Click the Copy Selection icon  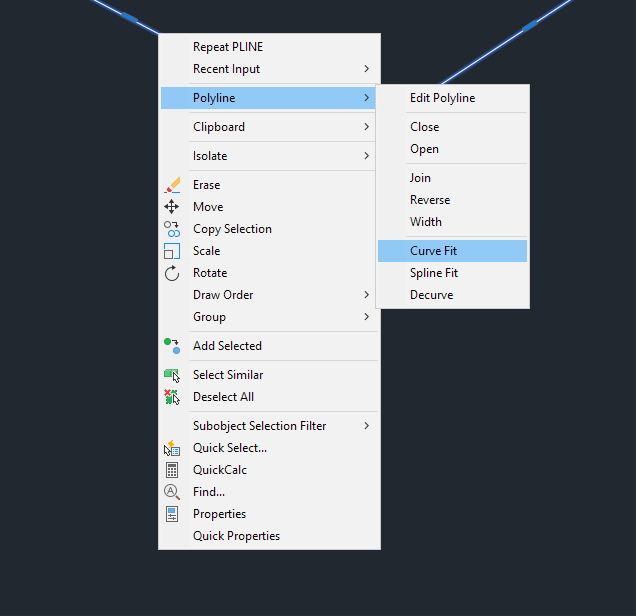[172, 229]
